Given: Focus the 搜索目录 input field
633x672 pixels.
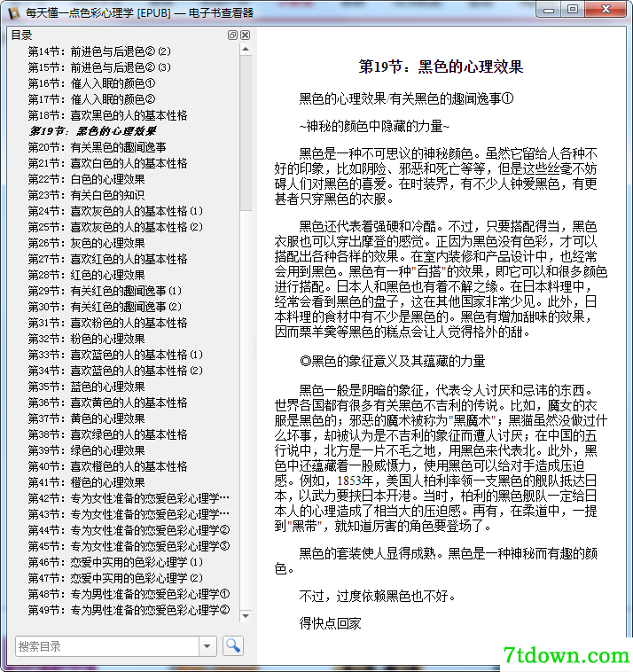Looking at the screenshot, I should 107,646.
